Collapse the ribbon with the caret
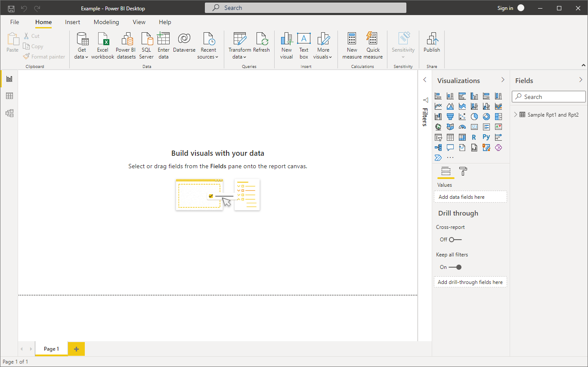This screenshot has width=588, height=367. point(583,65)
